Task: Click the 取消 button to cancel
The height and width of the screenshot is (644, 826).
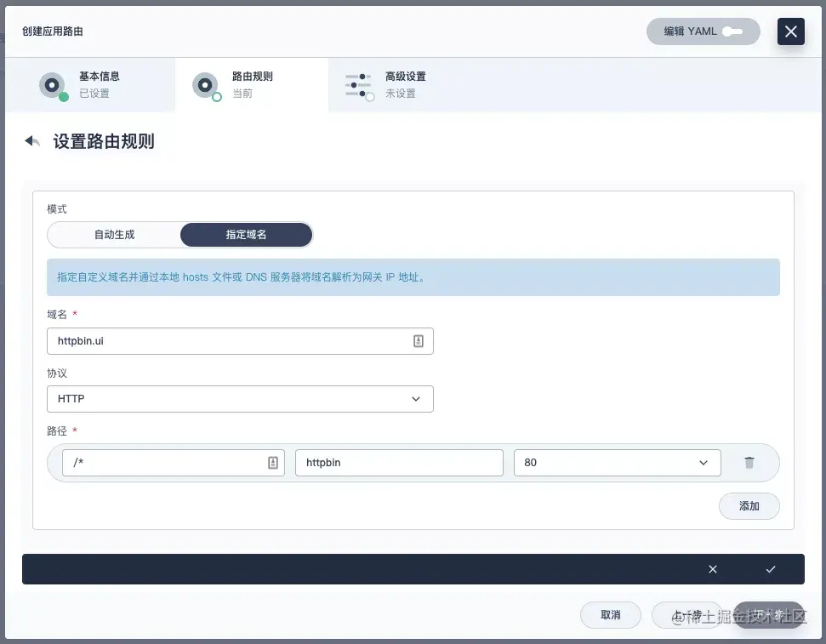Action: click(x=610, y=614)
